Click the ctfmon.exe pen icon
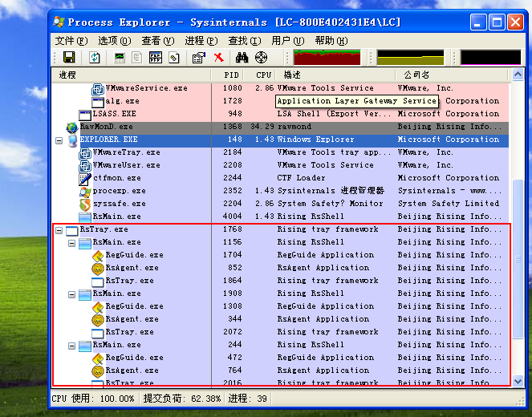 (x=85, y=179)
